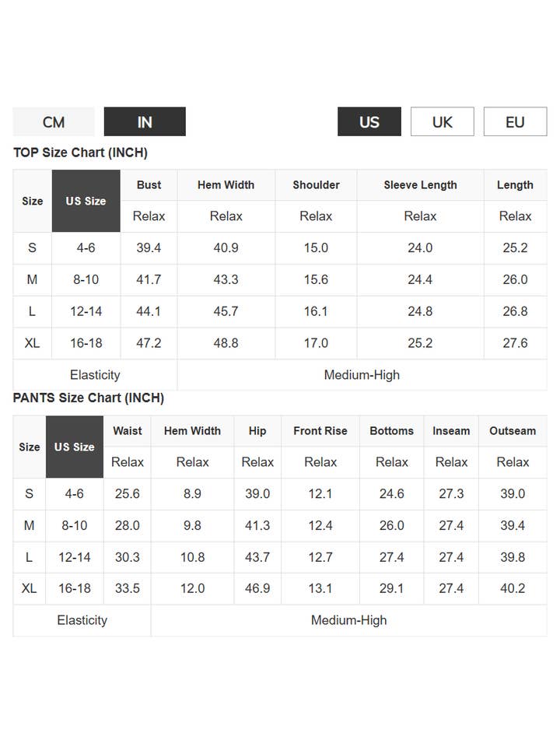Switch sizing to EU

click(x=515, y=122)
